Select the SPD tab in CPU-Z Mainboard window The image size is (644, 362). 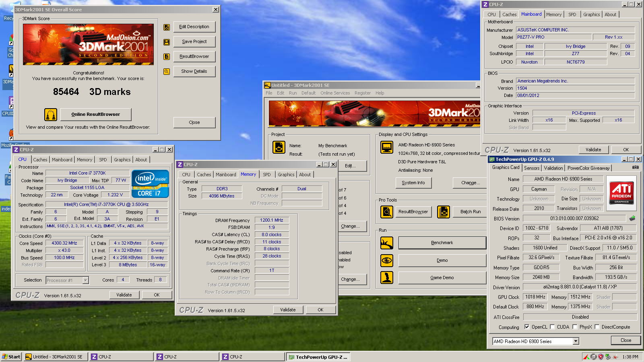[x=572, y=14]
